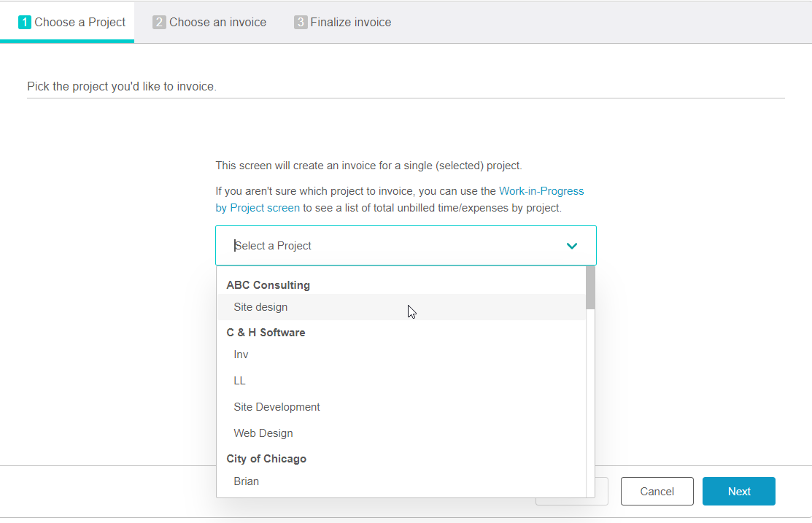Click the ABC Consulting group header
The height and width of the screenshot is (523, 812).
(268, 284)
